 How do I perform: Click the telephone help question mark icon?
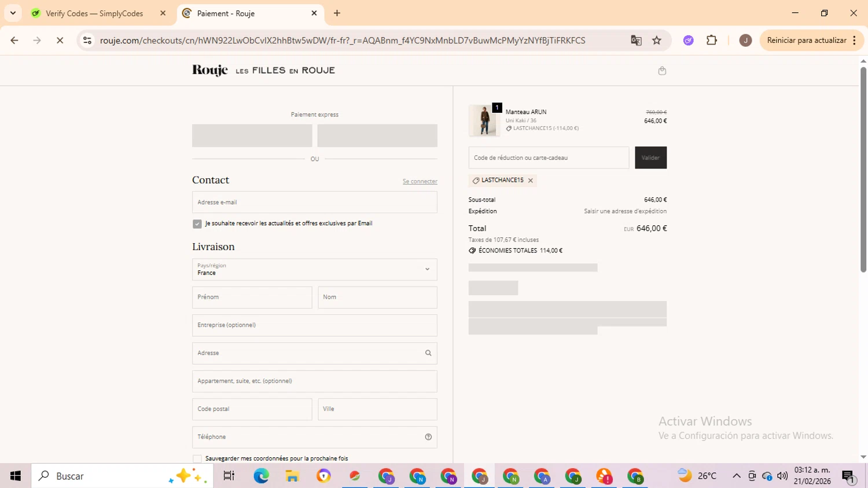[428, 437]
